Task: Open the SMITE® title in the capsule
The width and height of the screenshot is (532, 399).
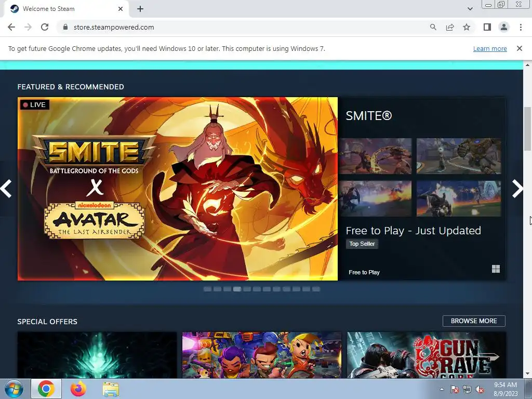Action: click(369, 116)
